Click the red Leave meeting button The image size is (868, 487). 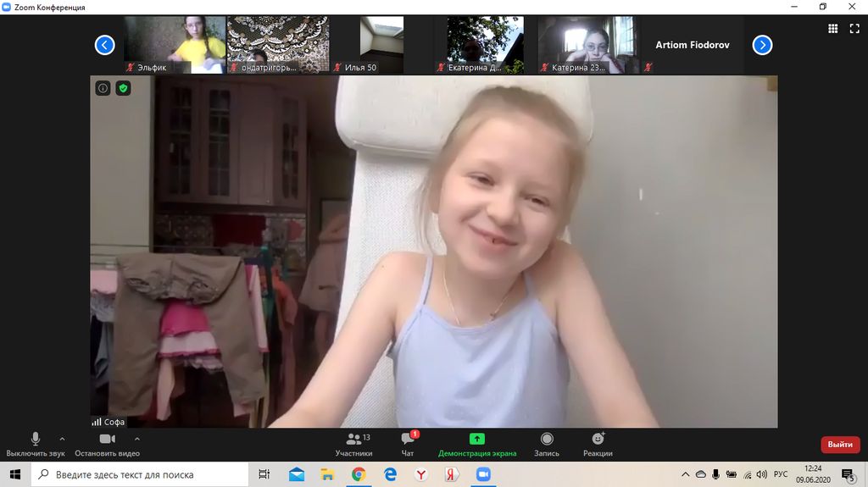pos(839,445)
